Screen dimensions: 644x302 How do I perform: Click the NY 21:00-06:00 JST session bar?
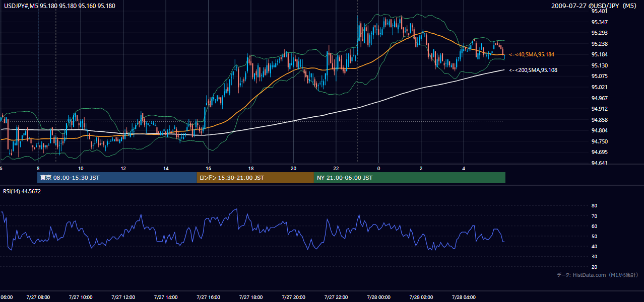pyautogui.click(x=410, y=178)
